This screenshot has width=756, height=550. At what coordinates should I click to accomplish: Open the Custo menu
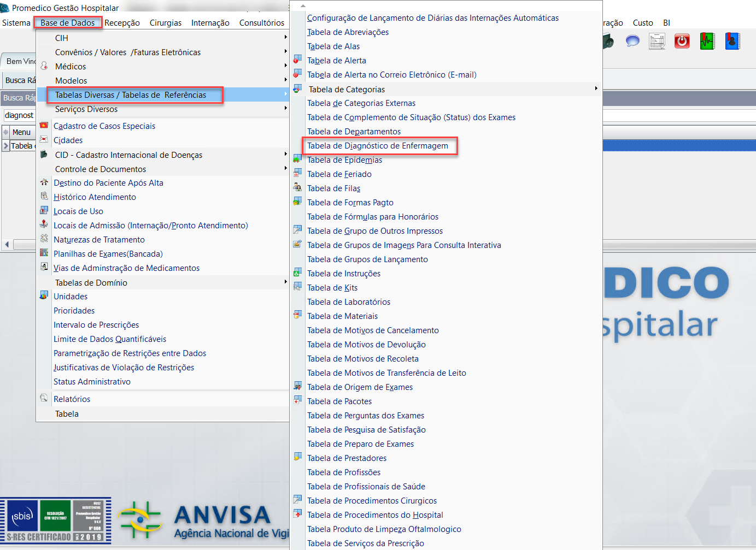tap(643, 23)
